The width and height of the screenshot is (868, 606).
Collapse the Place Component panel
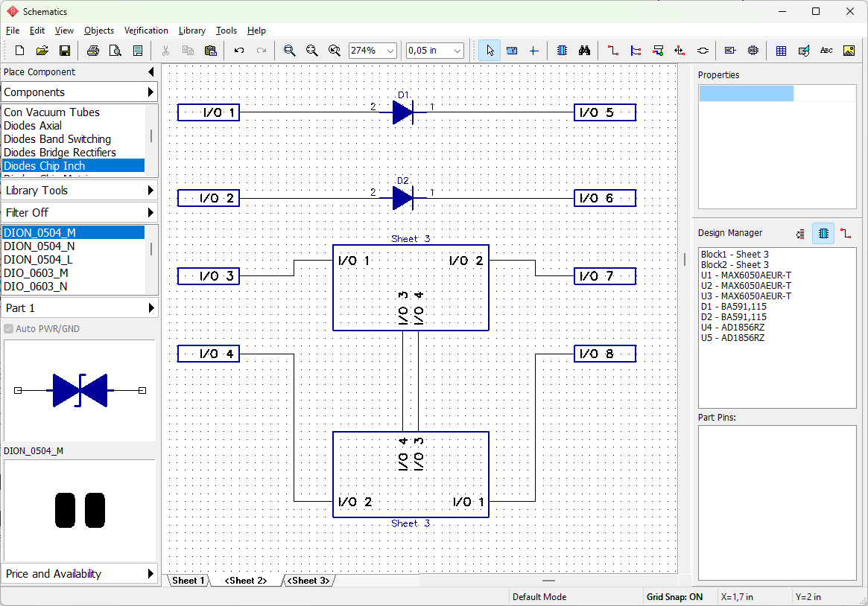tap(151, 72)
